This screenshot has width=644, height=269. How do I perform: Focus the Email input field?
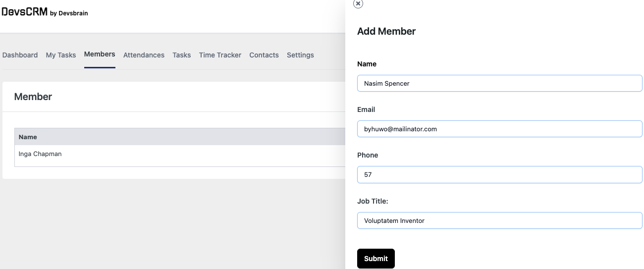pos(500,129)
